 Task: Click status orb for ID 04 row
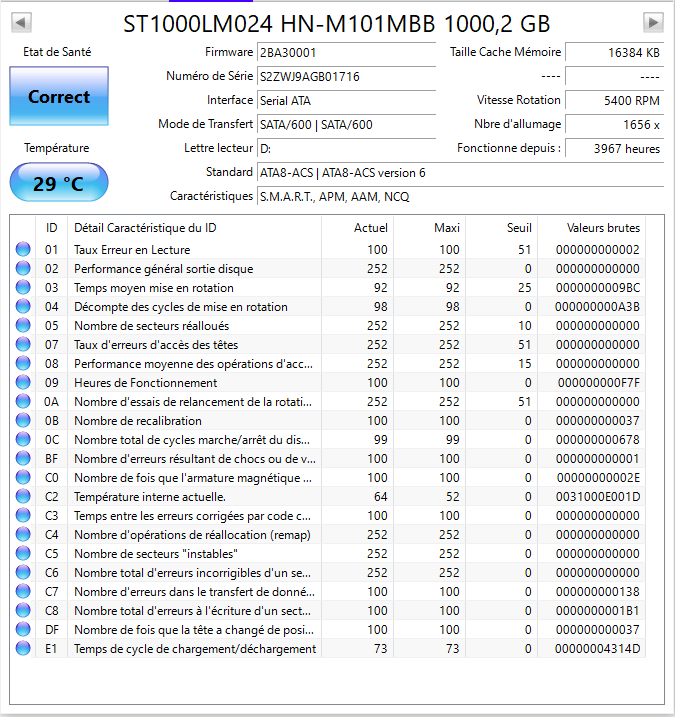[x=23, y=306]
